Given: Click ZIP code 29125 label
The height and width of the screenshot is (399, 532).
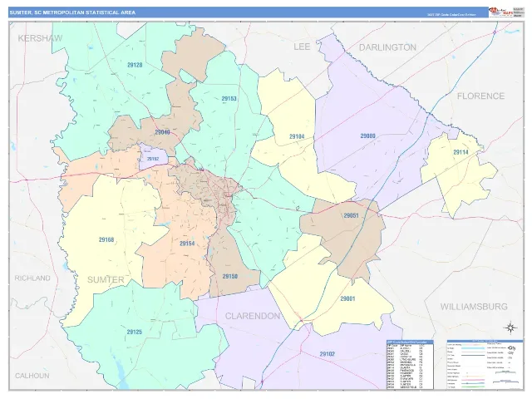Looking at the screenshot, I should coord(135,332).
